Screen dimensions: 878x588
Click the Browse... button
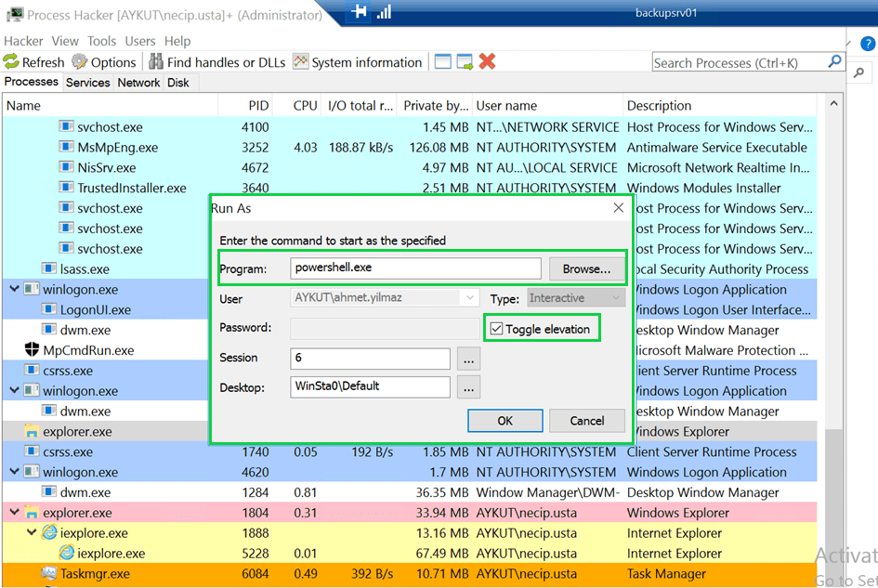[x=586, y=268]
